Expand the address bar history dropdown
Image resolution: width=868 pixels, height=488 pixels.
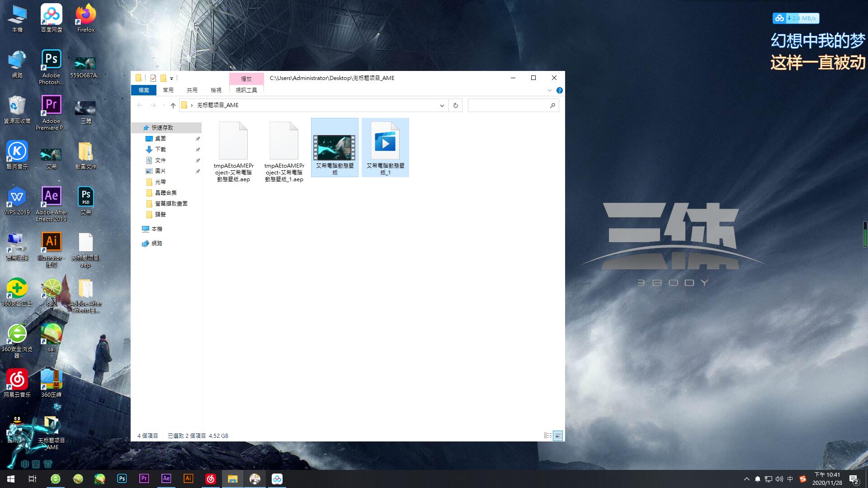(x=442, y=105)
